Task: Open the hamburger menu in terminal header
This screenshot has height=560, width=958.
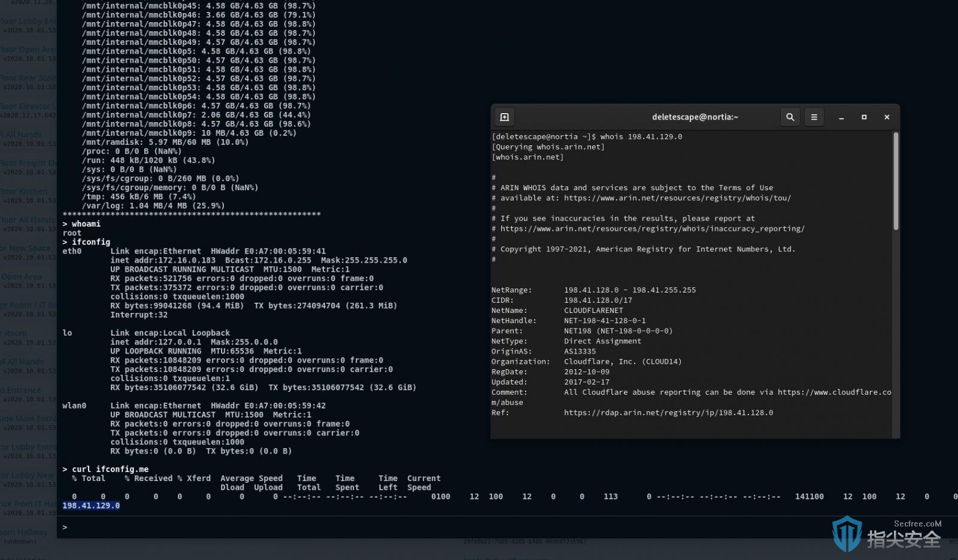Action: pos(814,117)
